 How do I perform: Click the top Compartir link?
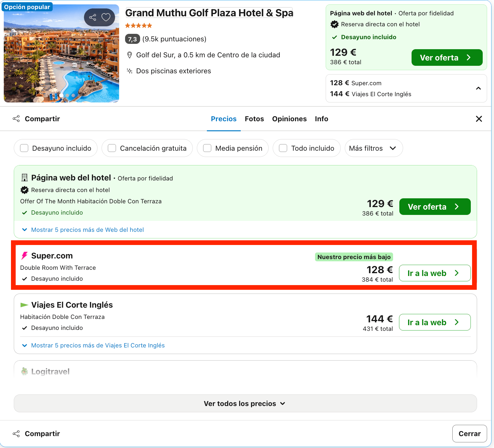42,119
